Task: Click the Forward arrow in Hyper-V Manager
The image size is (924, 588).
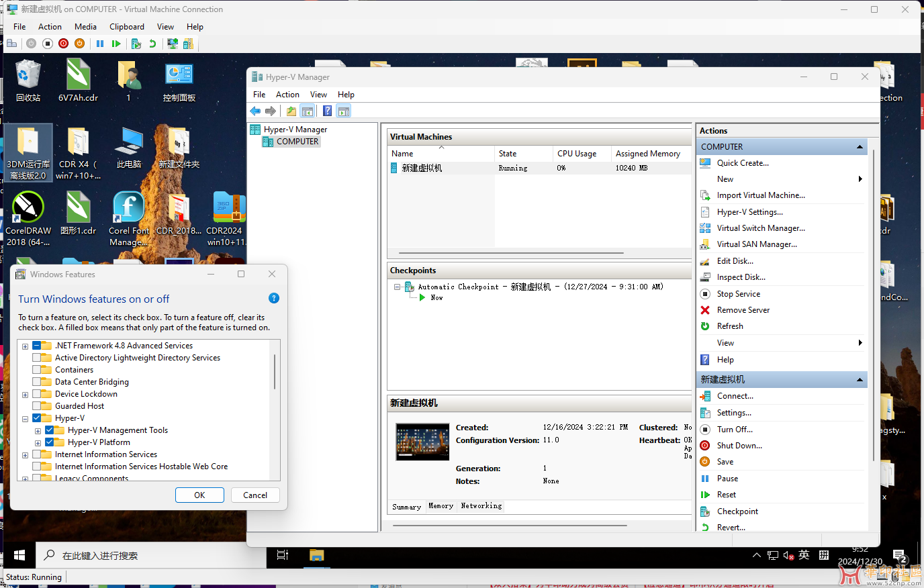Action: click(x=271, y=111)
